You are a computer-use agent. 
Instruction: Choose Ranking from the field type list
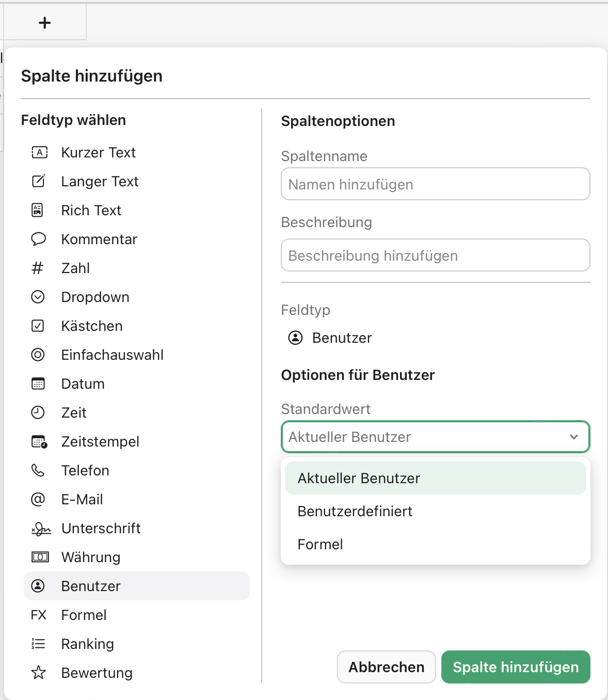point(87,644)
